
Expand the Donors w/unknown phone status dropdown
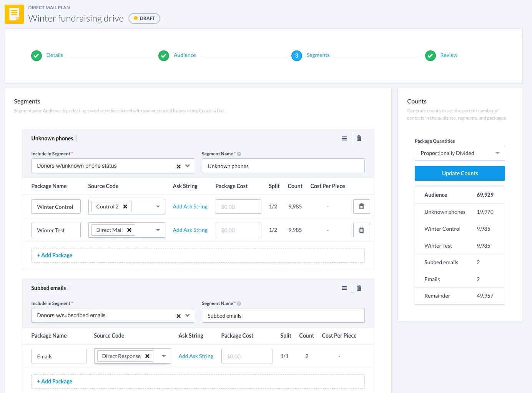(188, 166)
